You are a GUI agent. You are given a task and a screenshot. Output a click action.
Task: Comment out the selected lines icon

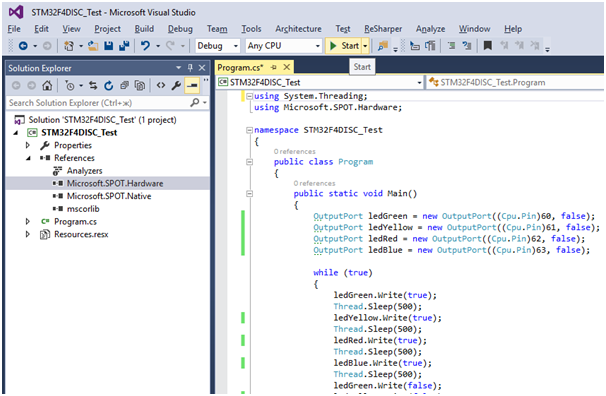(x=451, y=46)
